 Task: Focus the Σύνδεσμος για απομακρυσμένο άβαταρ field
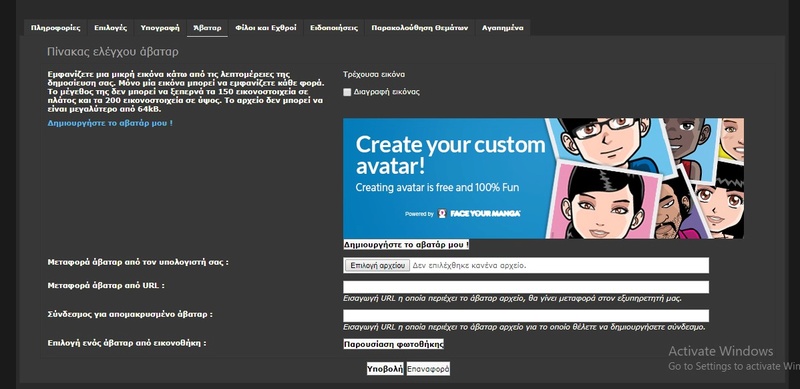click(526, 315)
